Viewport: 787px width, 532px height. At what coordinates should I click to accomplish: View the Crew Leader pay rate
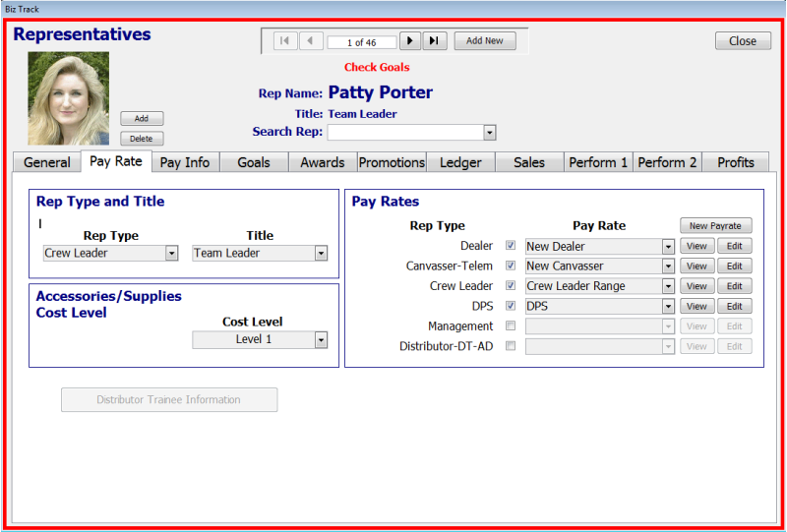point(696,286)
